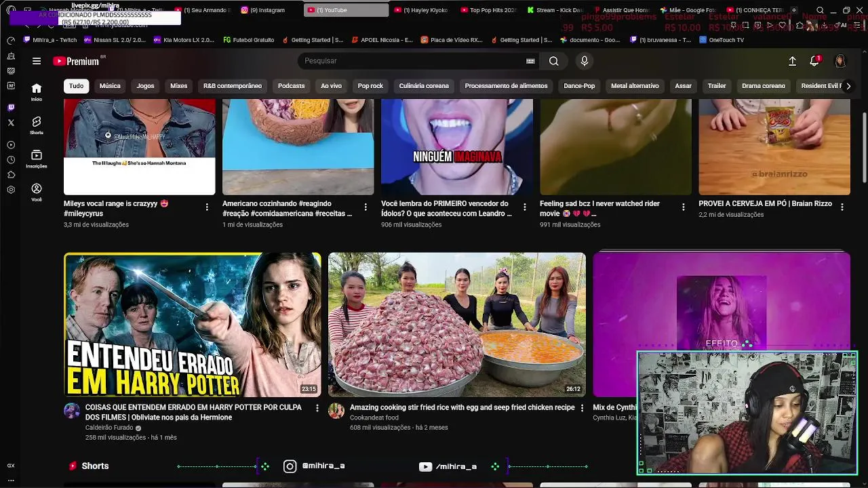
Task: Open the Você section in sidebar
Action: pyautogui.click(x=37, y=192)
